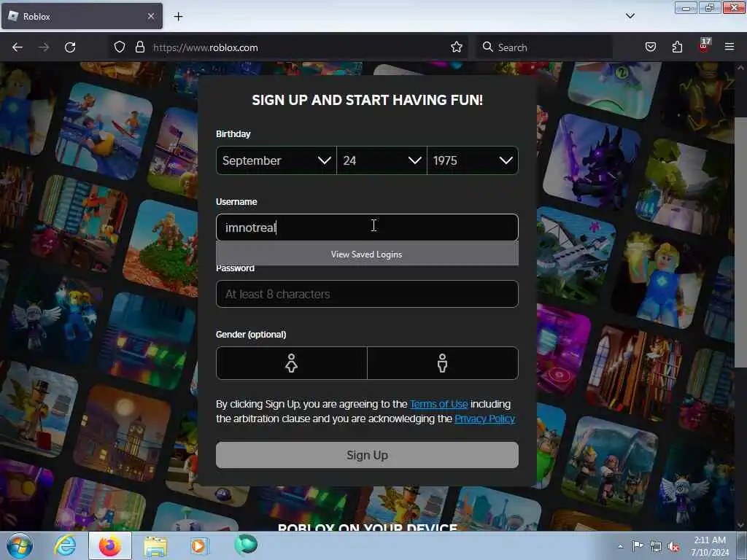Open tracking protection shield info
The height and width of the screenshot is (560, 747).
tap(120, 47)
